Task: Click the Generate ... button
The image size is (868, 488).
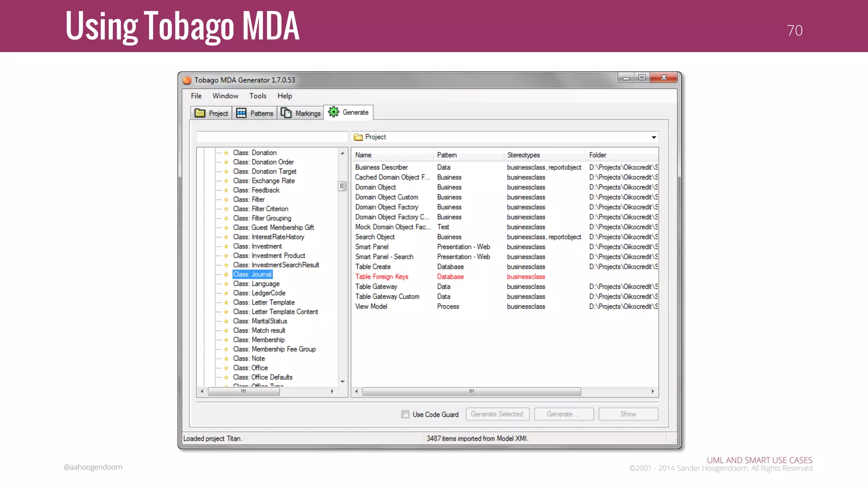Action: (x=564, y=414)
